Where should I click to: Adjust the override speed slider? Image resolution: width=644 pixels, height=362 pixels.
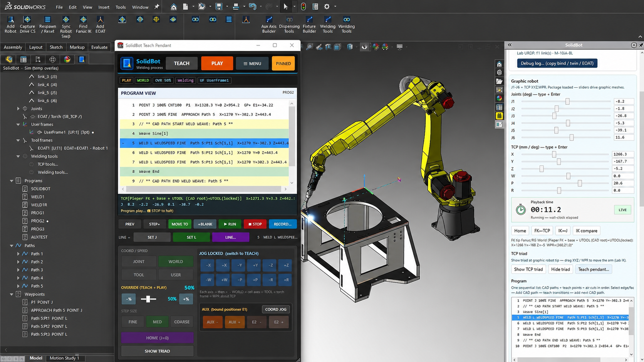click(x=148, y=299)
